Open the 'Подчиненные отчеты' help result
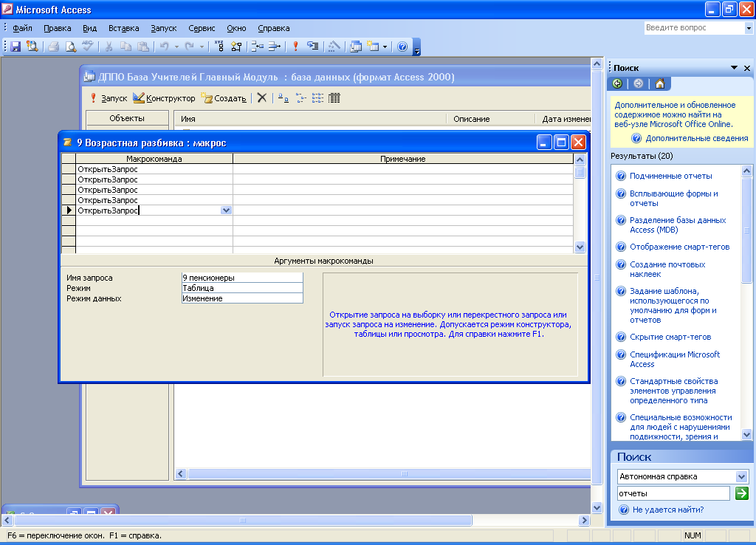756x545 pixels. 670,176
